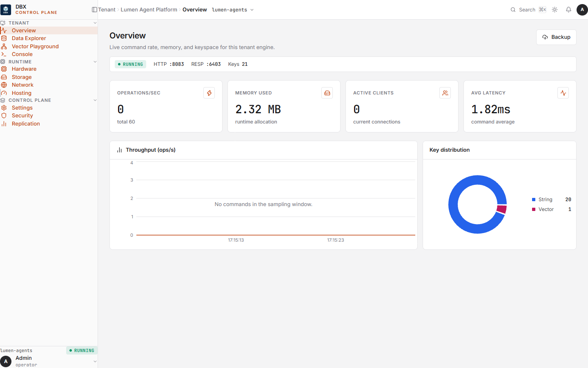Collapse the Runtime section
Viewport: 588px width, 368px height.
pos(95,62)
